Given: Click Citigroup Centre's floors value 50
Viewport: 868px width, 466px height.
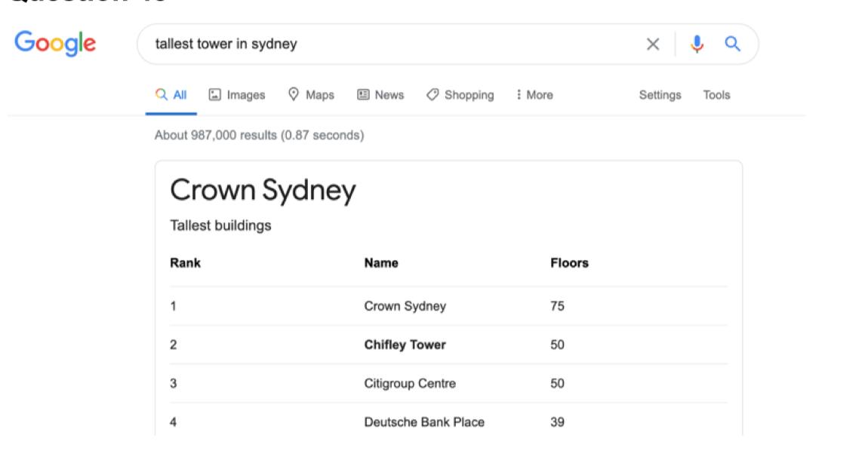Looking at the screenshot, I should [558, 384].
